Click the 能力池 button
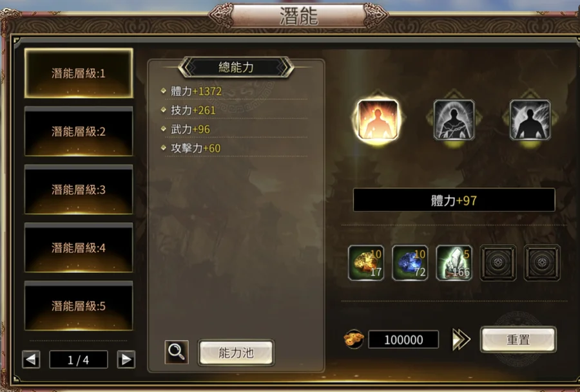 [x=236, y=353]
